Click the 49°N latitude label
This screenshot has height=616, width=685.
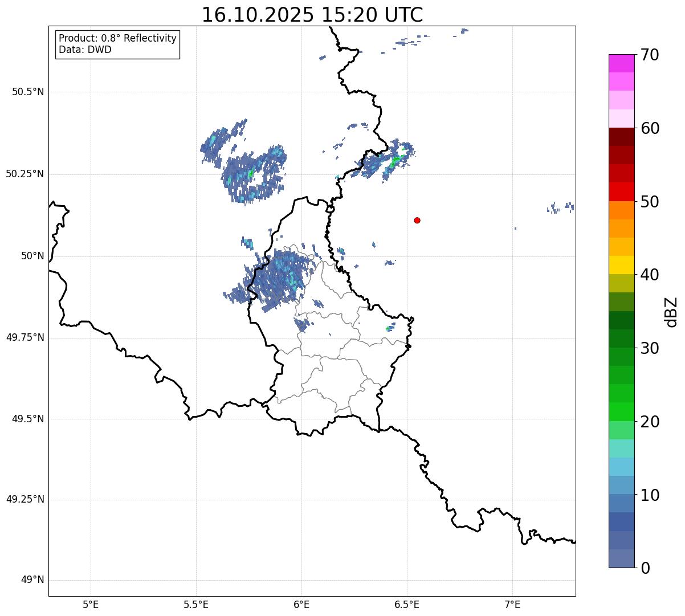pos(32,580)
